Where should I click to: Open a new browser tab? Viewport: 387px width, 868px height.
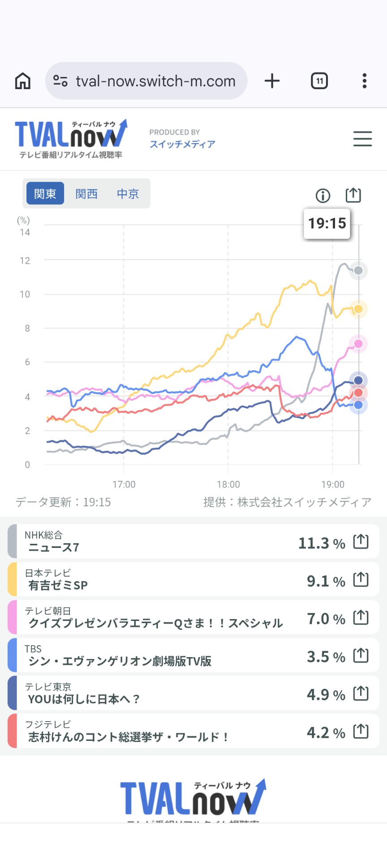pyautogui.click(x=272, y=81)
